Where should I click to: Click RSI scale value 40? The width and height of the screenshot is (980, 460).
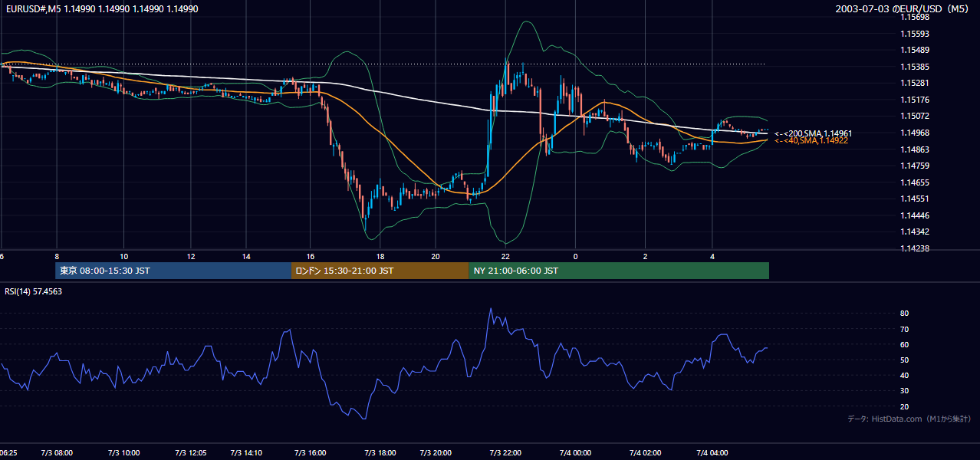[905, 375]
